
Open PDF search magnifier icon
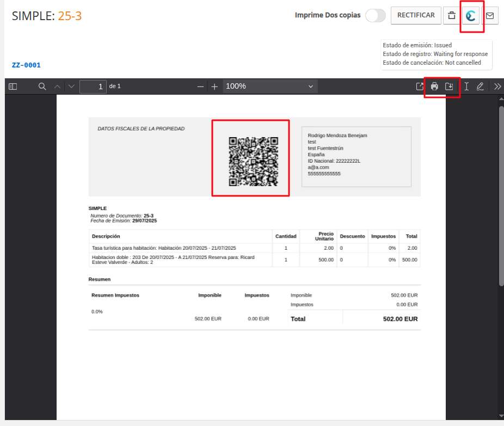(x=42, y=87)
